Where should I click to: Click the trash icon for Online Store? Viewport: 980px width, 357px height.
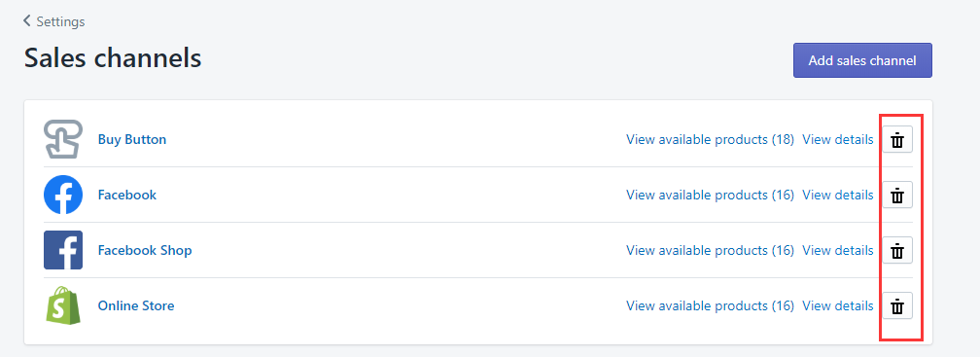pos(896,305)
